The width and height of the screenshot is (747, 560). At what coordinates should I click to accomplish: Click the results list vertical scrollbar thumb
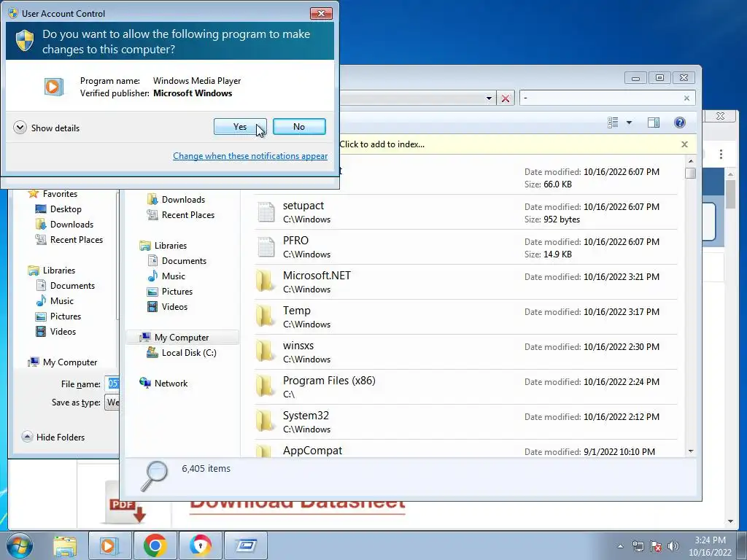click(x=690, y=173)
